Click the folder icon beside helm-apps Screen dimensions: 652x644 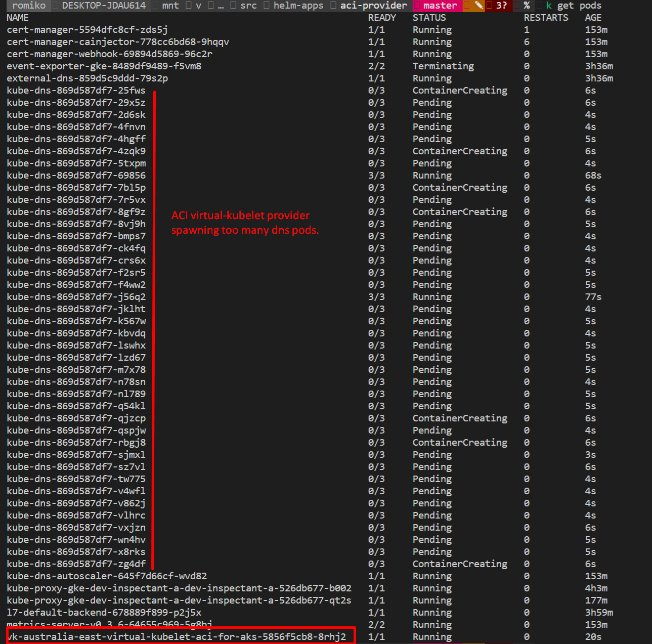(x=267, y=6)
